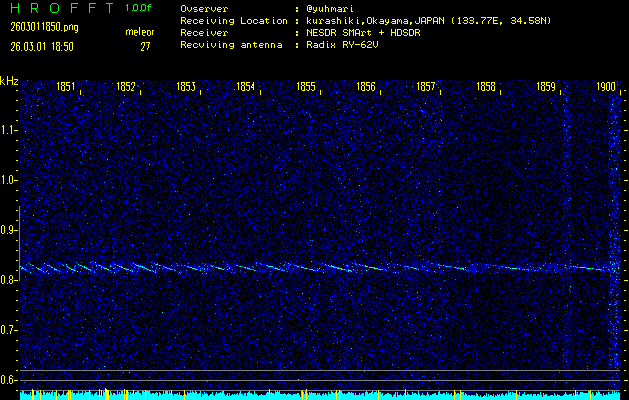
Task: Click the 1.0 frequency axis label
Action: coord(9,180)
